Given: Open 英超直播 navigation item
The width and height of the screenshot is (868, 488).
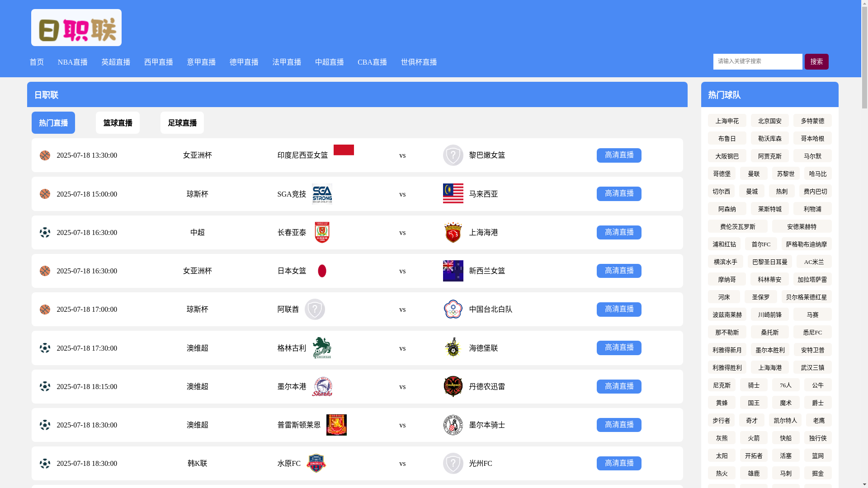Looking at the screenshot, I should (116, 62).
